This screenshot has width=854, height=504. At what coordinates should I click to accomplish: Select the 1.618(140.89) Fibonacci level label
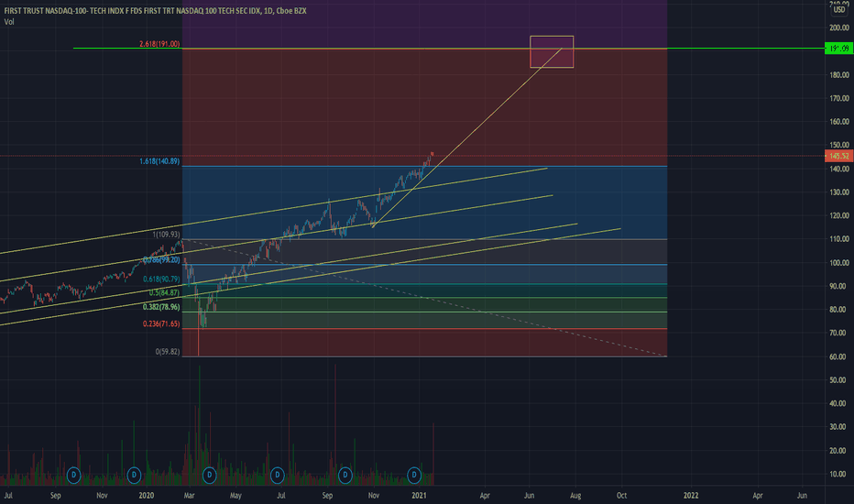point(159,161)
